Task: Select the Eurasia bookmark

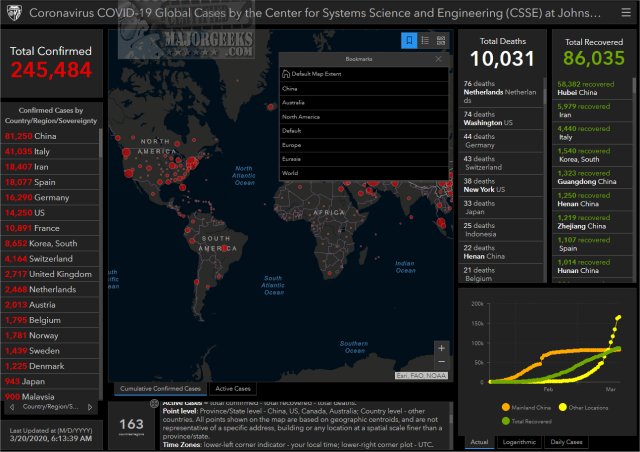Action: 364,159
